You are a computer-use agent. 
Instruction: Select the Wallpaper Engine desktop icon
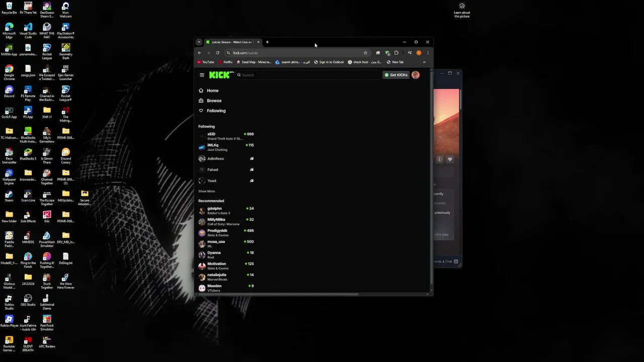9,177
